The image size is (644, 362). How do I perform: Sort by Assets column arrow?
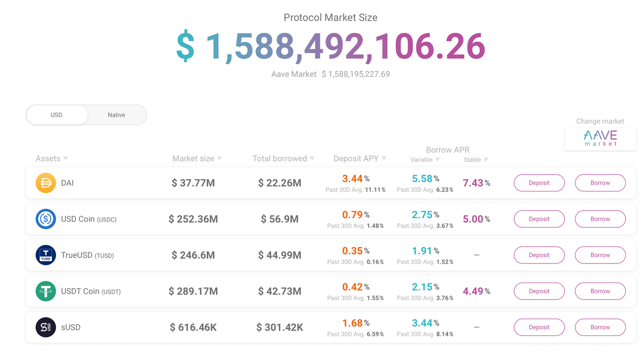tap(65, 159)
